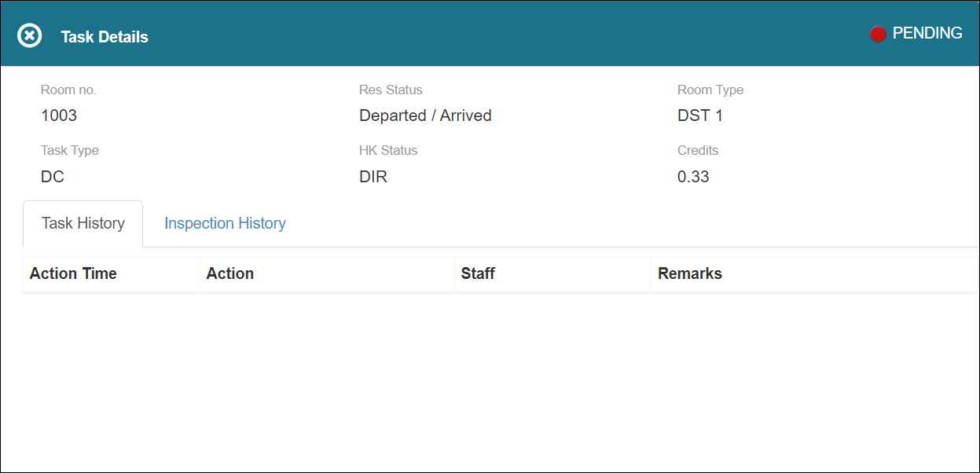The height and width of the screenshot is (473, 980).
Task: Click the X symbol inside the header circle
Action: tap(29, 35)
